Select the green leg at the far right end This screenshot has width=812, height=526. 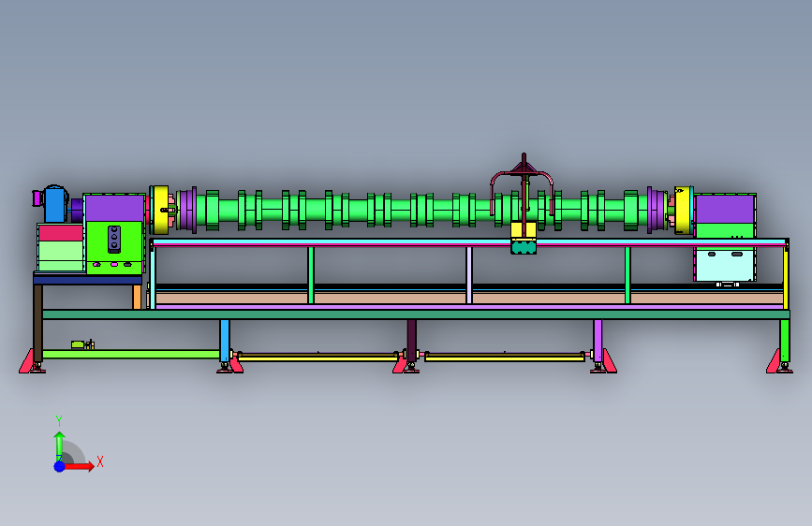(785, 340)
